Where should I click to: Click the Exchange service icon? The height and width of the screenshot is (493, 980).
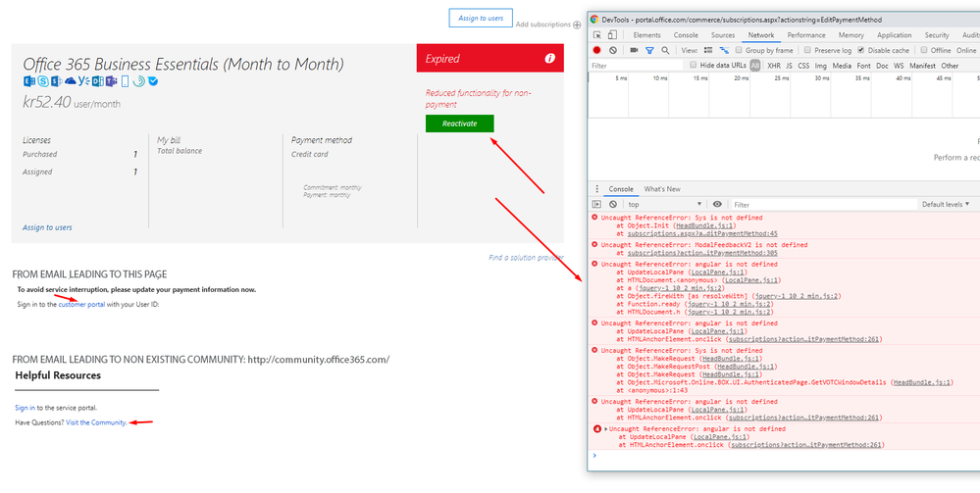pos(29,81)
